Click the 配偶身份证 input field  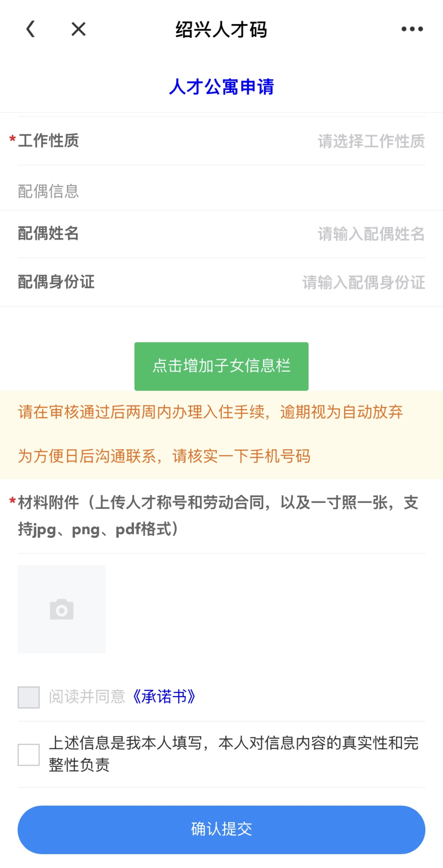[363, 282]
